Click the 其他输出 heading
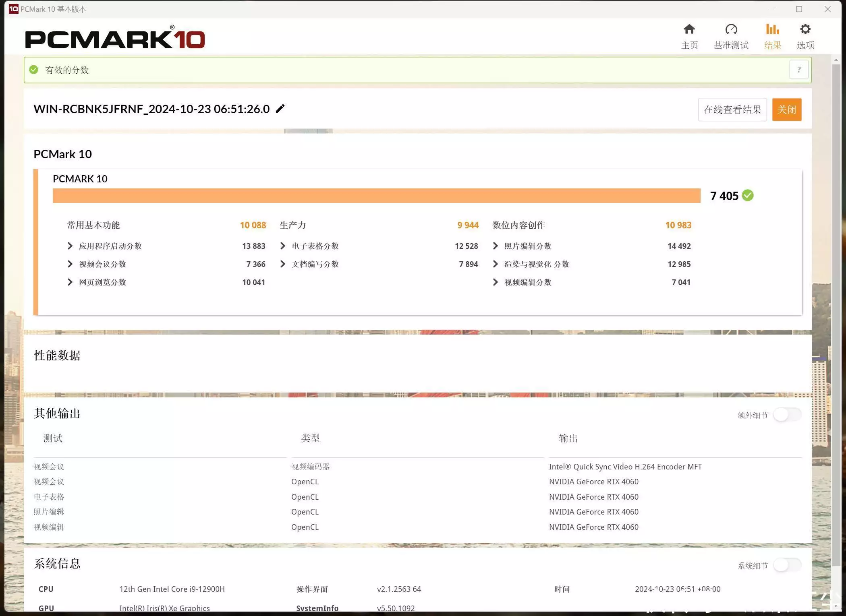The image size is (846, 616). 57,413
